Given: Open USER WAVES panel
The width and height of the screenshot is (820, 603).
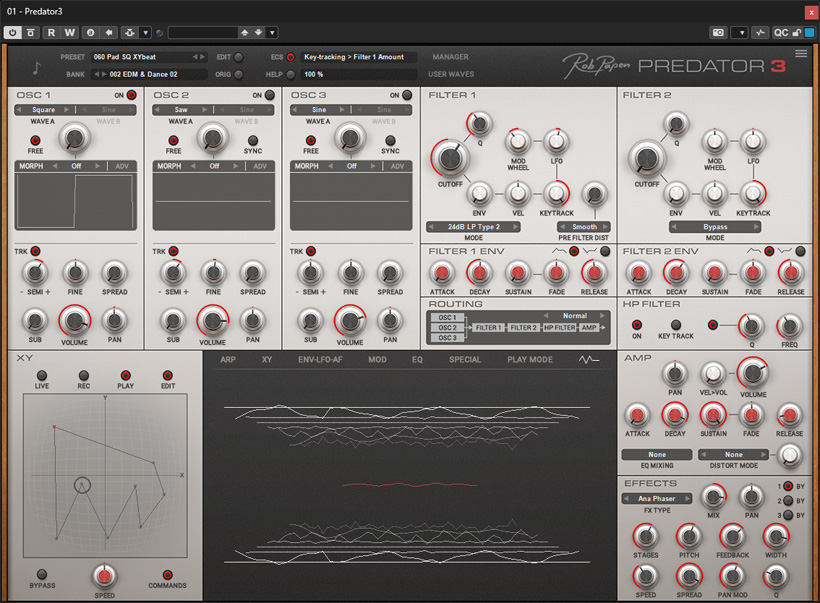Looking at the screenshot, I should pos(451,74).
